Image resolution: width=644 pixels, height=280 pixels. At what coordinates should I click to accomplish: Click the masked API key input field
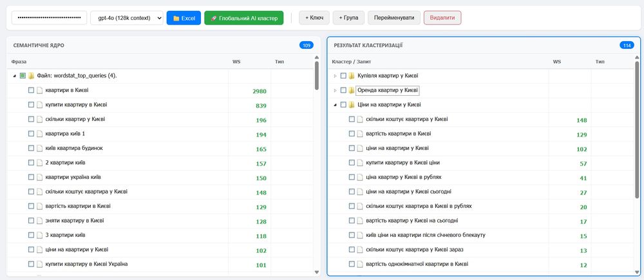50,18
